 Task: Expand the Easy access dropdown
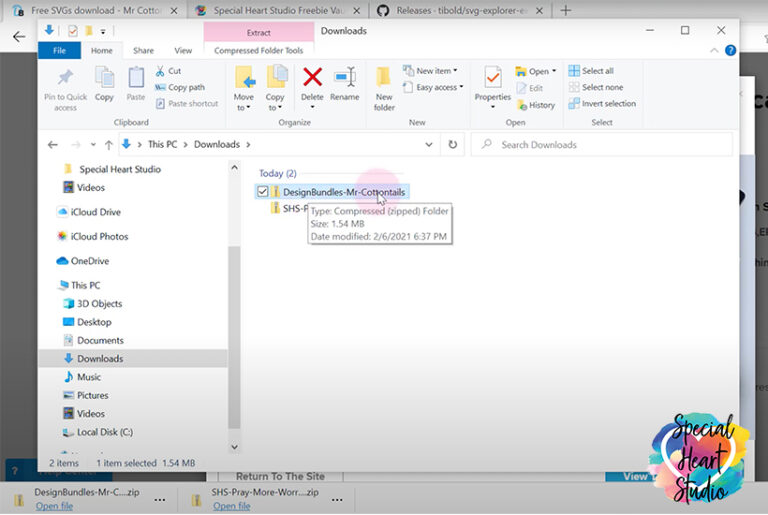point(461,87)
